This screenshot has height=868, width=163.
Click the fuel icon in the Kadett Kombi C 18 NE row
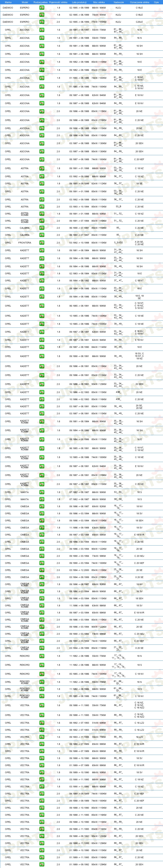point(41,457)
